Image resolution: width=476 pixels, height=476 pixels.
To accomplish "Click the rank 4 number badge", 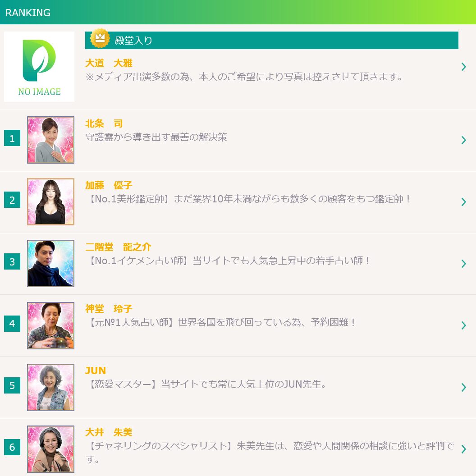I will (x=12, y=324).
